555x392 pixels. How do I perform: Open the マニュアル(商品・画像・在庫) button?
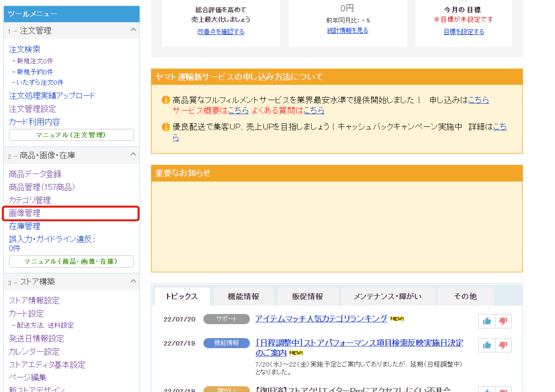pos(71,261)
